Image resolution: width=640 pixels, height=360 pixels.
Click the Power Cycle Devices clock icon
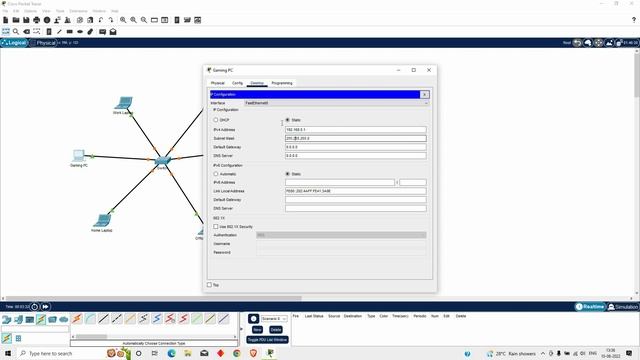point(35,307)
